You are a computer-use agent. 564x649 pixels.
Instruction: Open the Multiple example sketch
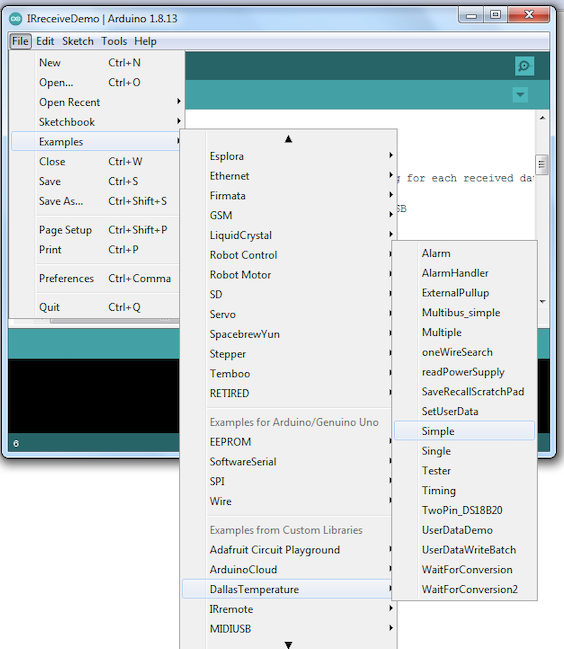tap(465, 332)
